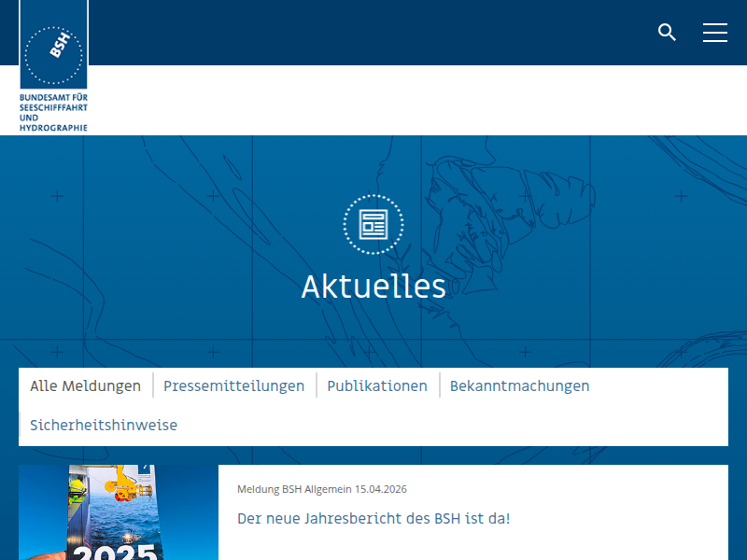Screen dimensions: 747x560
Task: Click the 'Meldung' type label
Action: pyautogui.click(x=258, y=489)
